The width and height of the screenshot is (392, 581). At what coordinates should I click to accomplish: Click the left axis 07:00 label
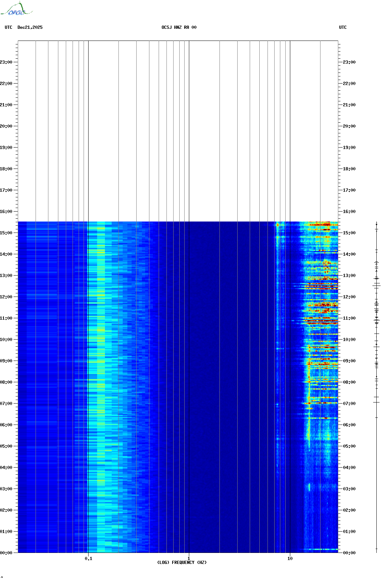click(6, 404)
